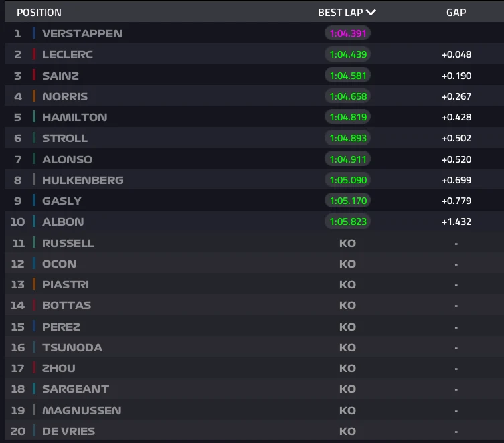Viewport: 504px width, 443px height.
Task: Open the Alonso driver entry
Action: [67, 159]
